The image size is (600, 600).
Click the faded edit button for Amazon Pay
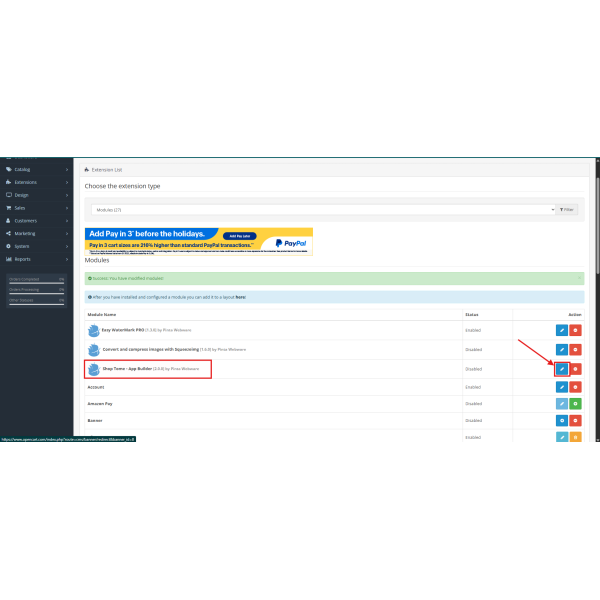[x=561, y=404]
